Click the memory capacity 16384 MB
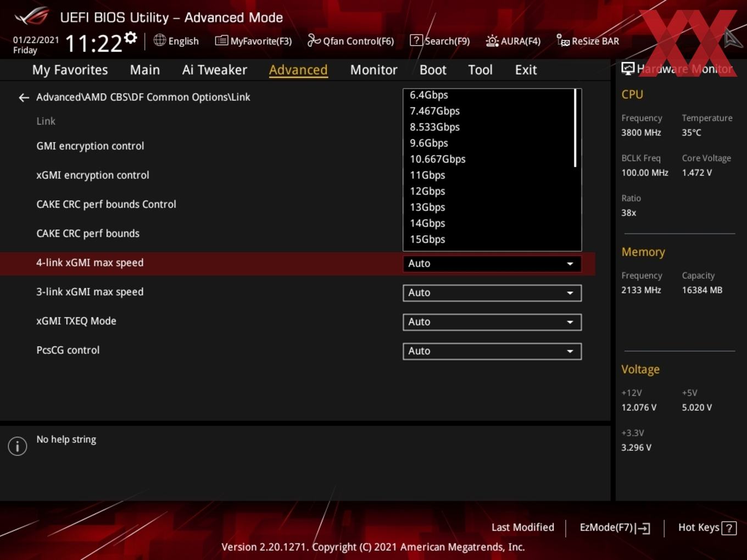 702,290
